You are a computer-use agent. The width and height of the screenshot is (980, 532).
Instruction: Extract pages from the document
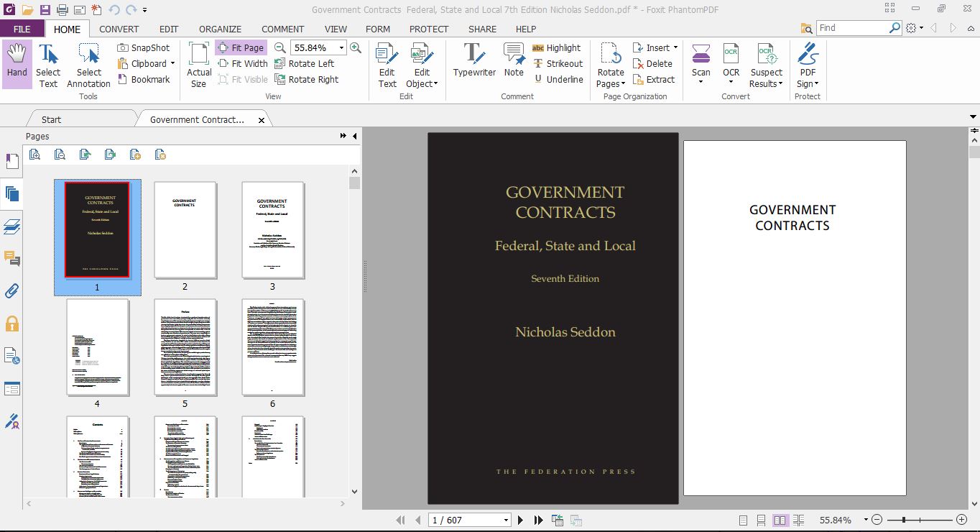point(654,79)
